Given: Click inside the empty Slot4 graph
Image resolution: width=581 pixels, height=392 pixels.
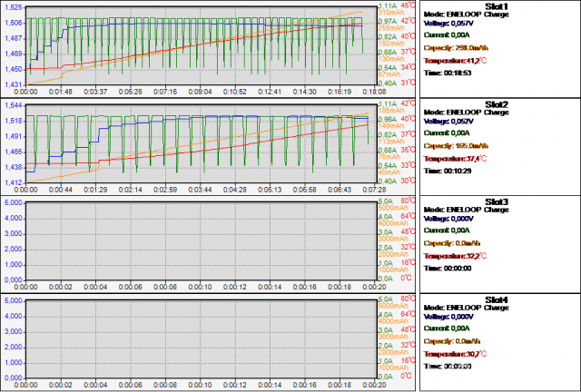Looking at the screenshot, I should click(202, 339).
